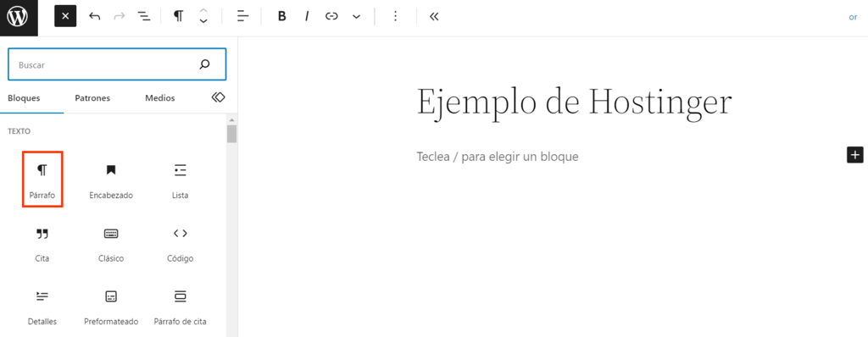The image size is (868, 337).
Task: Click the WordPress logo button
Action: tap(18, 18)
